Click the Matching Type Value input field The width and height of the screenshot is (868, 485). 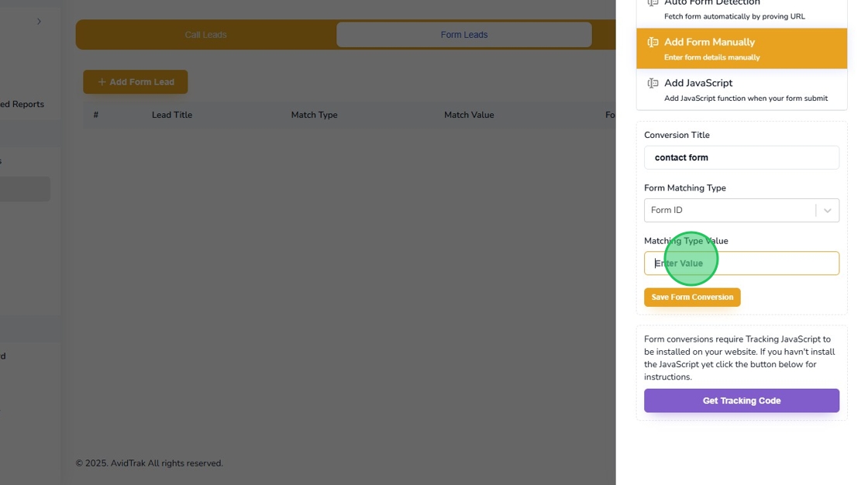[741, 263]
